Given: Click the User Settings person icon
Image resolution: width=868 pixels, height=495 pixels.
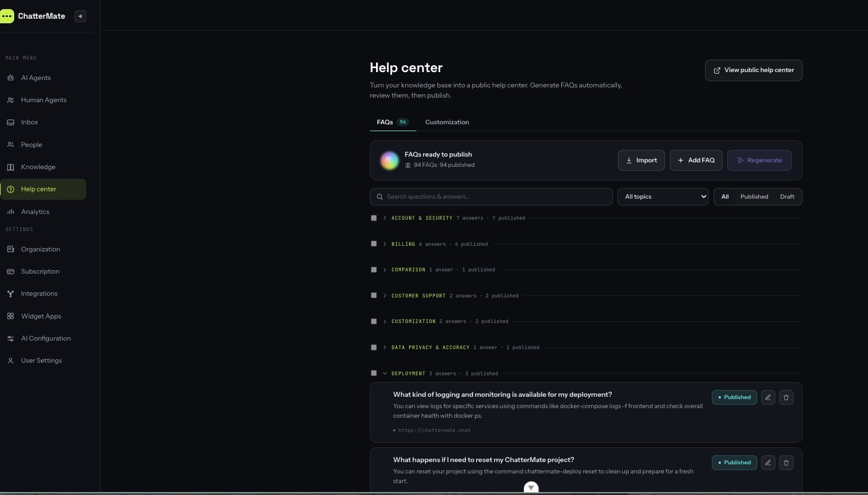Looking at the screenshot, I should tap(10, 360).
